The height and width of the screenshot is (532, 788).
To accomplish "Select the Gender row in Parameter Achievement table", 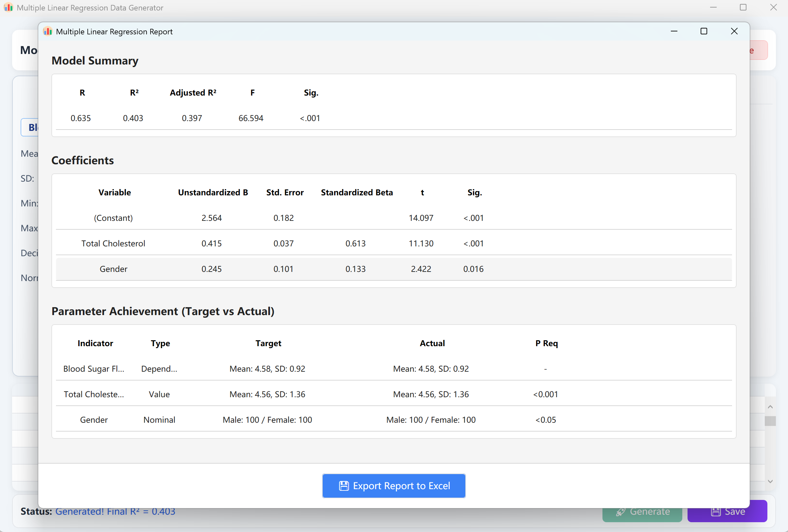I will click(x=394, y=419).
